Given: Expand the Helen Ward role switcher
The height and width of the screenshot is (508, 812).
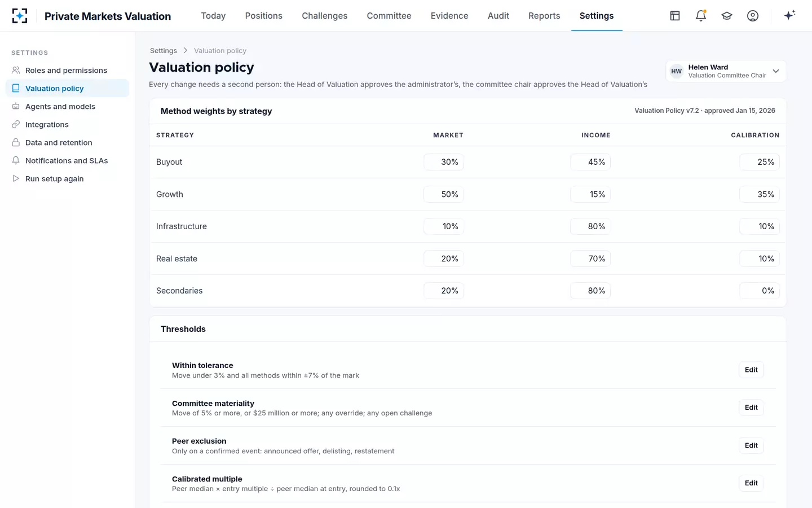Looking at the screenshot, I should [x=726, y=71].
